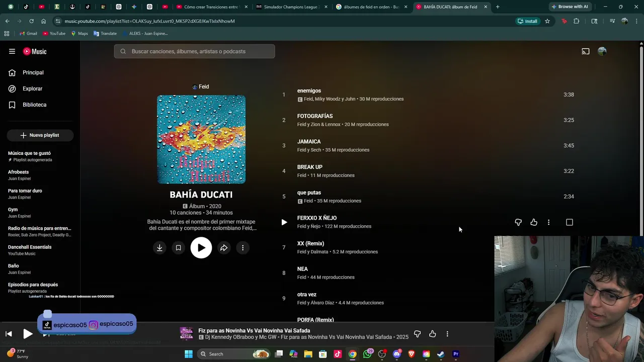644x362 pixels.
Task: Download the Bahía Ducati album
Action: point(159,248)
